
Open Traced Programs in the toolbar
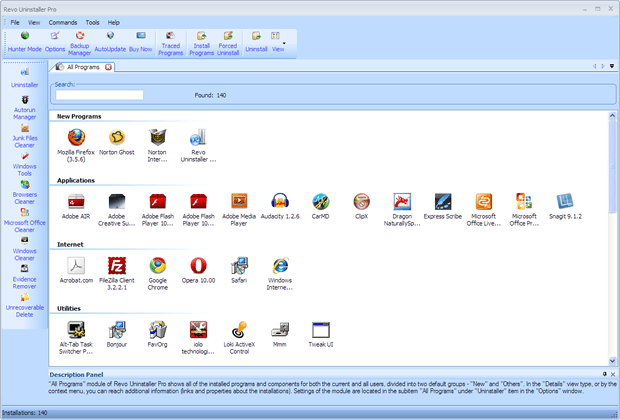(171, 41)
